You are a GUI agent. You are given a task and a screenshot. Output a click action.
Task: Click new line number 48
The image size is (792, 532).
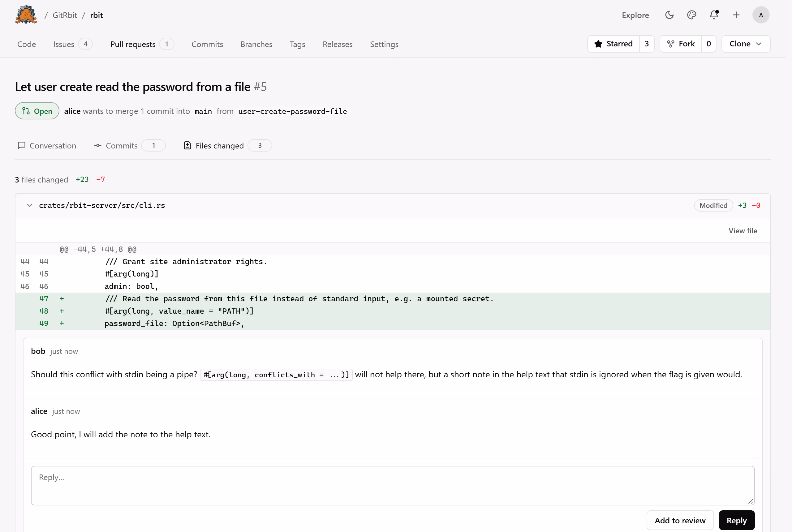pos(44,311)
